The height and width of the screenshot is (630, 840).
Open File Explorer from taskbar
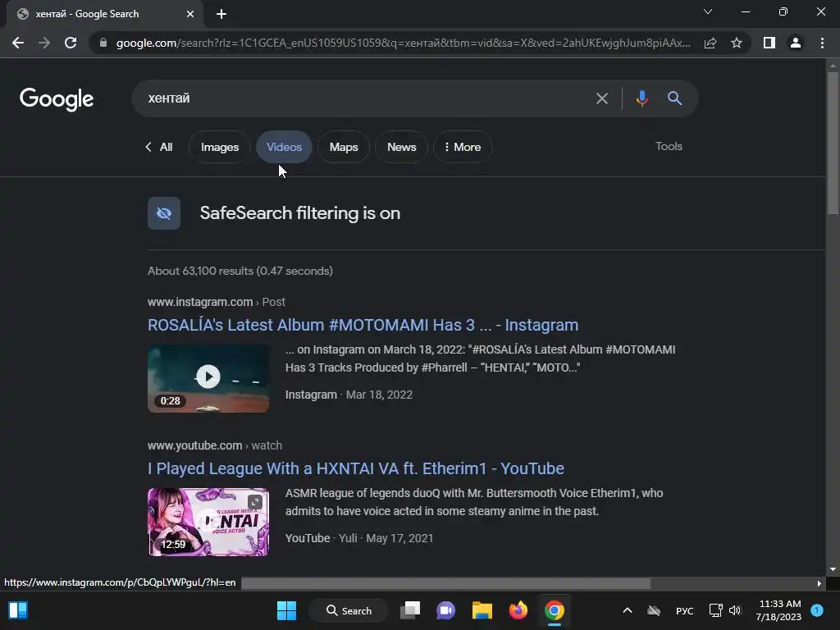pyautogui.click(x=482, y=610)
